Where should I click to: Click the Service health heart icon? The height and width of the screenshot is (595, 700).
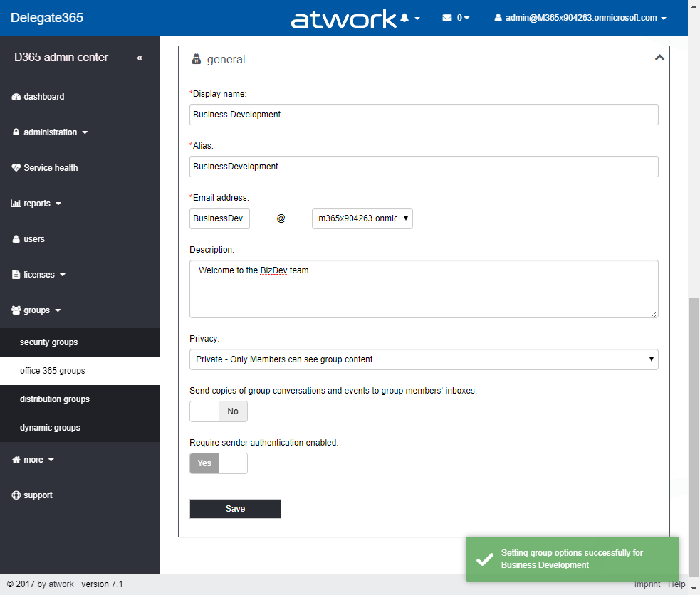click(16, 168)
